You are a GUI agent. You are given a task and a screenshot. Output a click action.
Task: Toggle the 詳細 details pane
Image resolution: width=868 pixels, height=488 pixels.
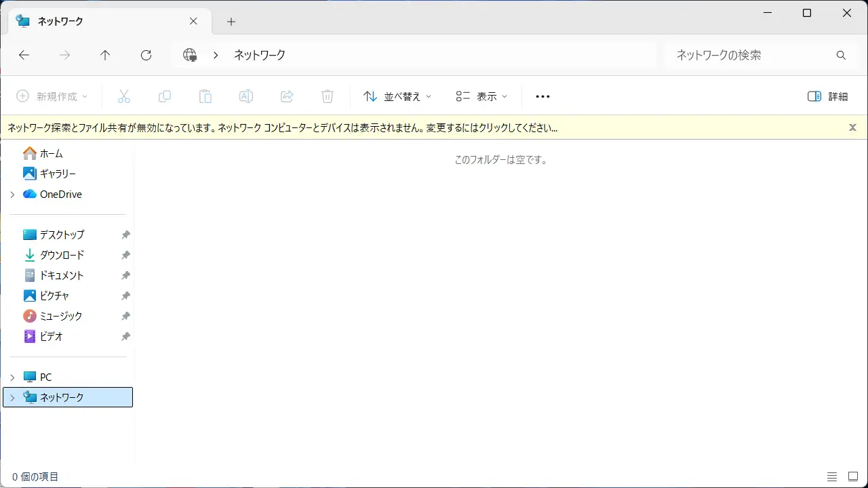point(827,96)
